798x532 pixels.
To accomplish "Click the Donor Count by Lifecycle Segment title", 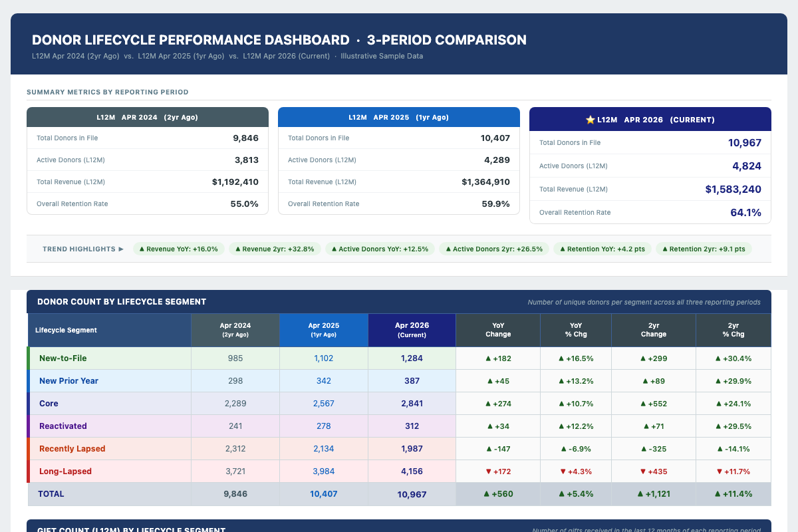I will [122, 302].
